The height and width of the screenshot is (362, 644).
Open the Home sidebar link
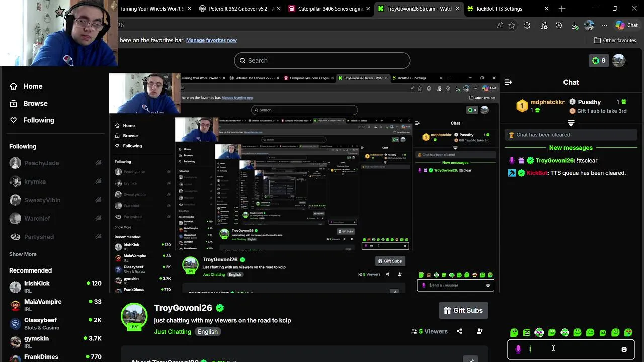26,86
